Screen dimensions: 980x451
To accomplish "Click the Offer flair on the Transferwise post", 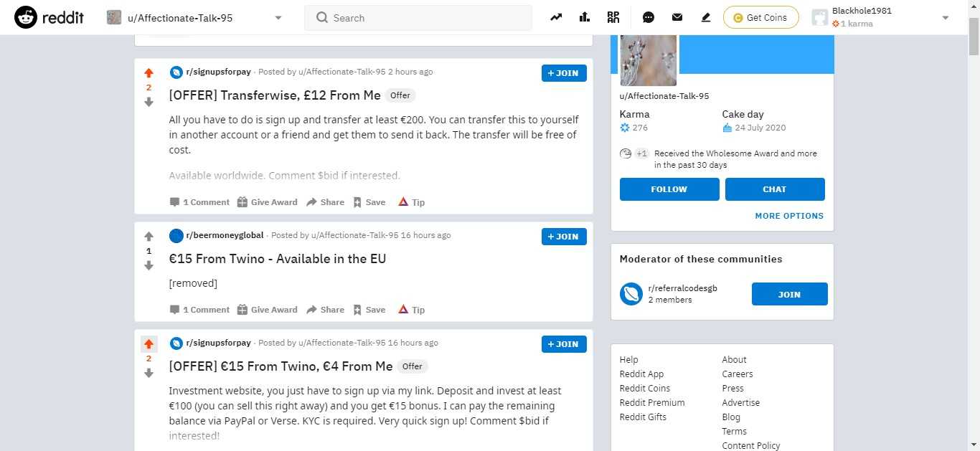I will [x=400, y=95].
